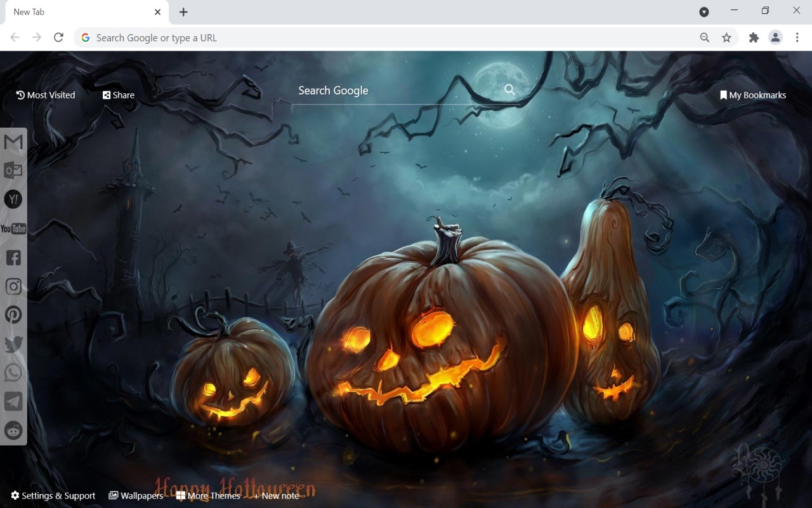Click the browser back arrow

[15, 37]
